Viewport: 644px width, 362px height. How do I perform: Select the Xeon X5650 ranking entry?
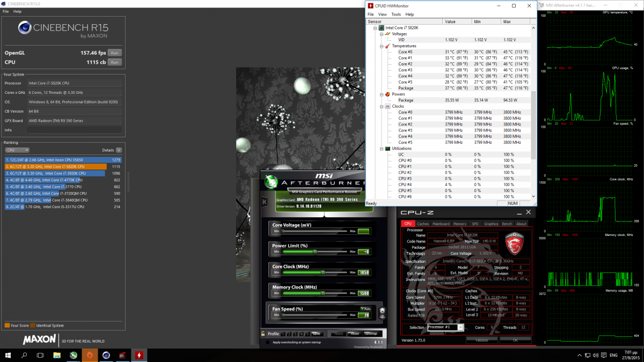tap(63, 160)
